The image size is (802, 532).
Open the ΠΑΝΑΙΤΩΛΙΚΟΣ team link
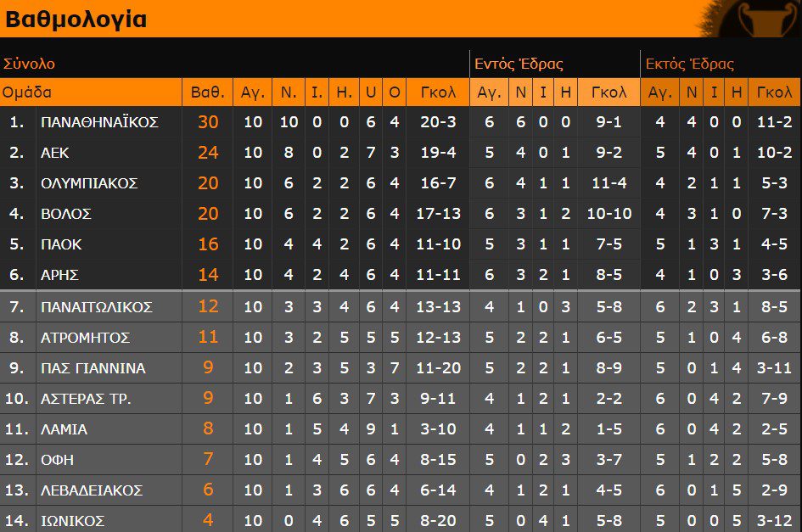pyautogui.click(x=96, y=307)
